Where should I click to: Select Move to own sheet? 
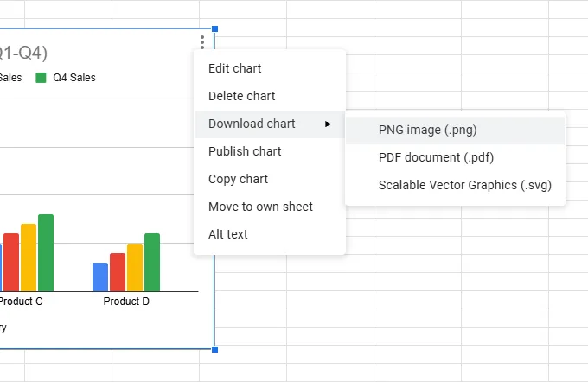[260, 207]
